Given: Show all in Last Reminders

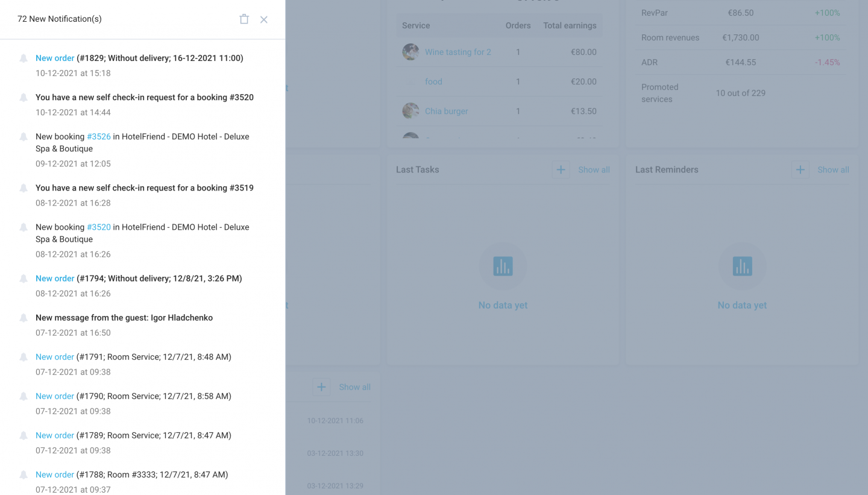Looking at the screenshot, I should pos(833,170).
